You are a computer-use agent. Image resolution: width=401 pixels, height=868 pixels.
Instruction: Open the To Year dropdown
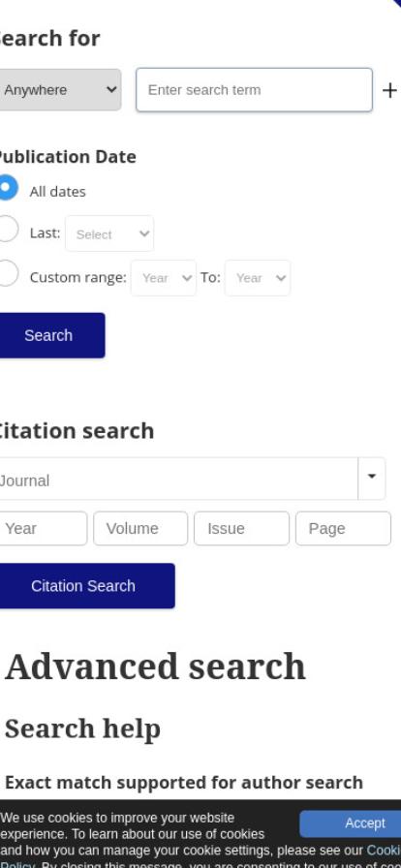258,278
